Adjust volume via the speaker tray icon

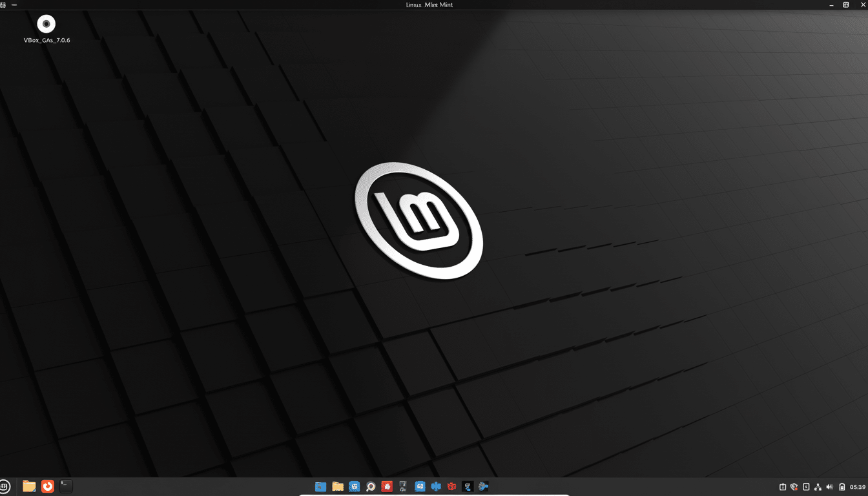click(x=829, y=486)
